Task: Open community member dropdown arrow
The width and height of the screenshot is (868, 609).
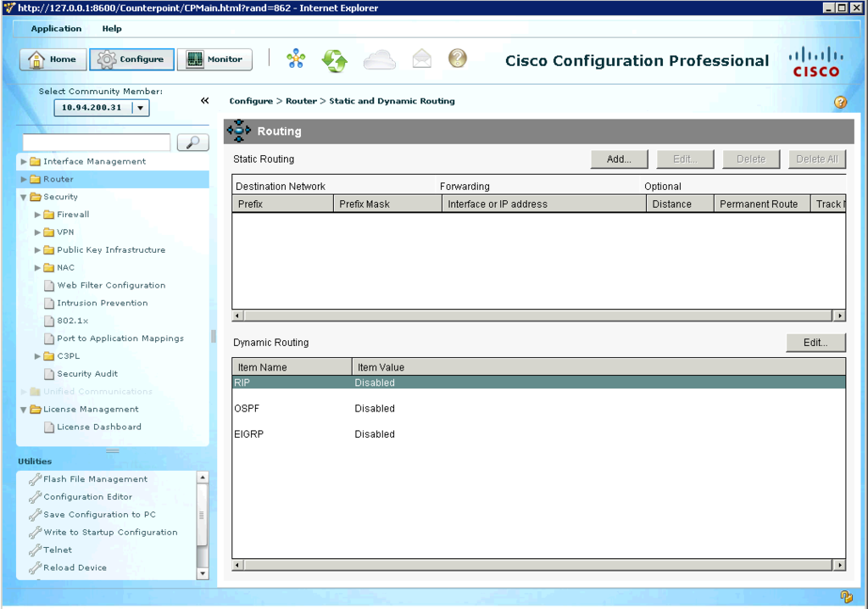Action: pyautogui.click(x=141, y=108)
